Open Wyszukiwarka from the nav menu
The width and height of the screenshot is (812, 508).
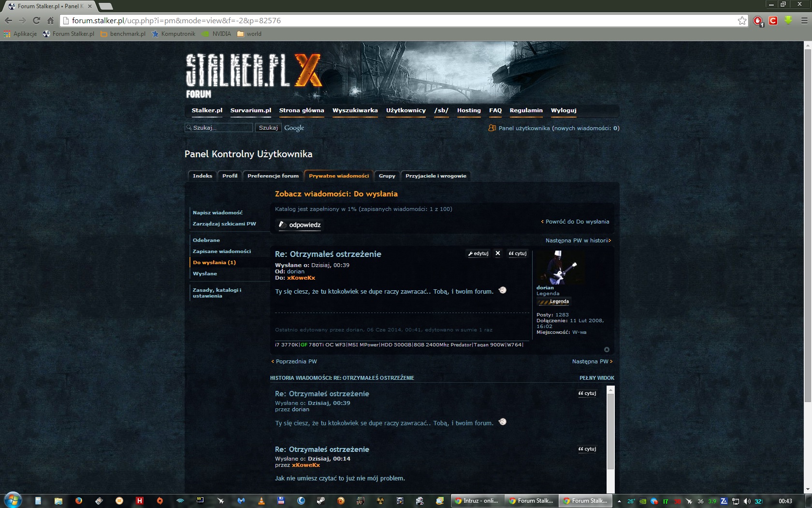355,110
